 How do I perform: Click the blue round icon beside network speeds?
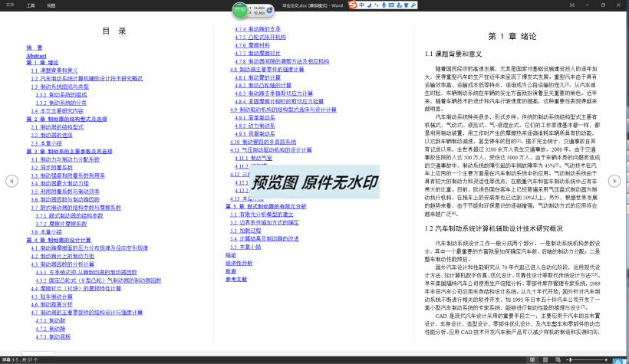click(x=270, y=10)
